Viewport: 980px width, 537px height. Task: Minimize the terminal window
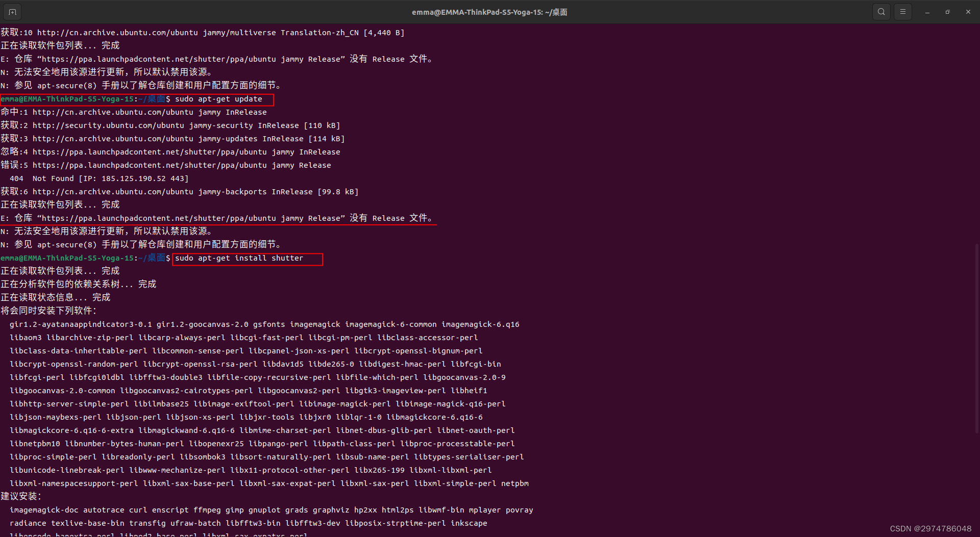click(x=927, y=12)
